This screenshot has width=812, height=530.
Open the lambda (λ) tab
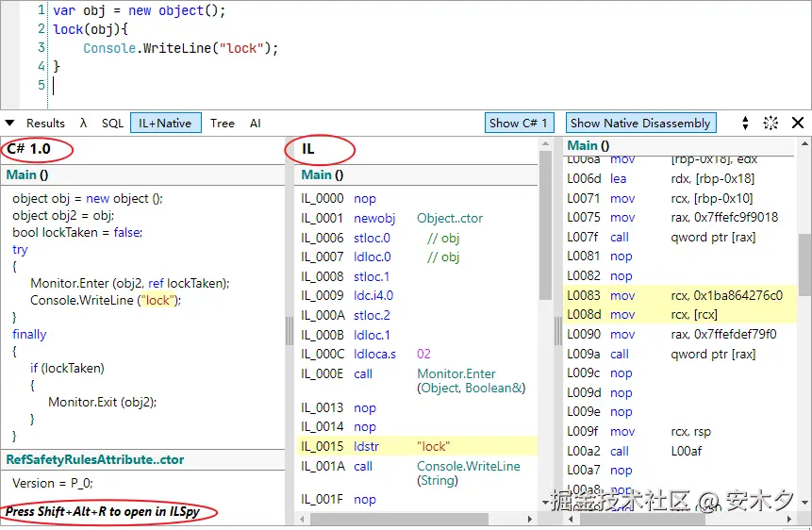point(83,124)
